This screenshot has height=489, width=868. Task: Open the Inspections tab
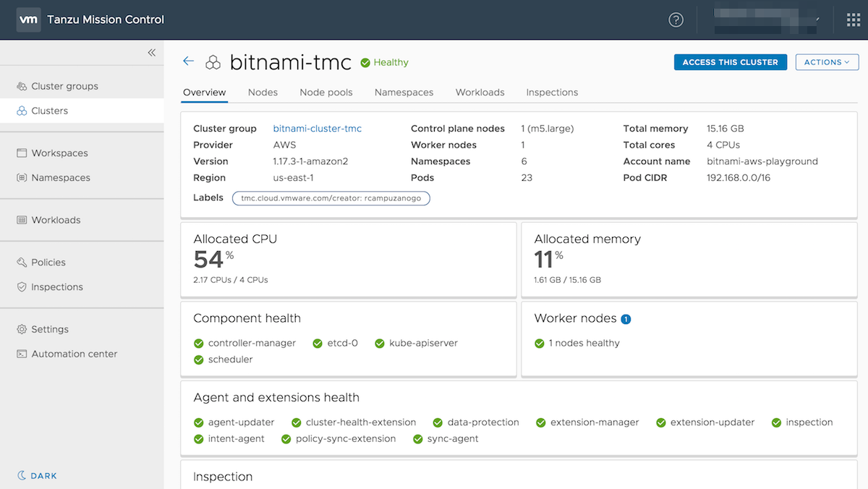tap(552, 93)
